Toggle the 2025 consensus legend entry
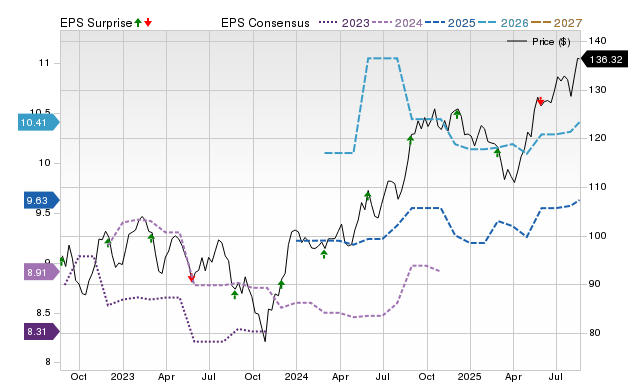Viewport: 640px width, 382px height. [x=450, y=23]
